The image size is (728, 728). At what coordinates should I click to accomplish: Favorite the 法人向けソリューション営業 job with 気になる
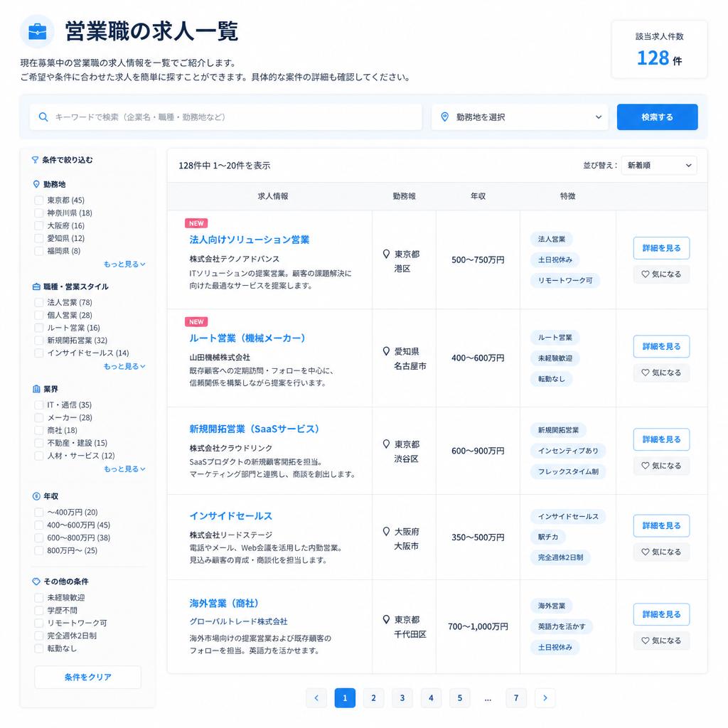coord(661,274)
